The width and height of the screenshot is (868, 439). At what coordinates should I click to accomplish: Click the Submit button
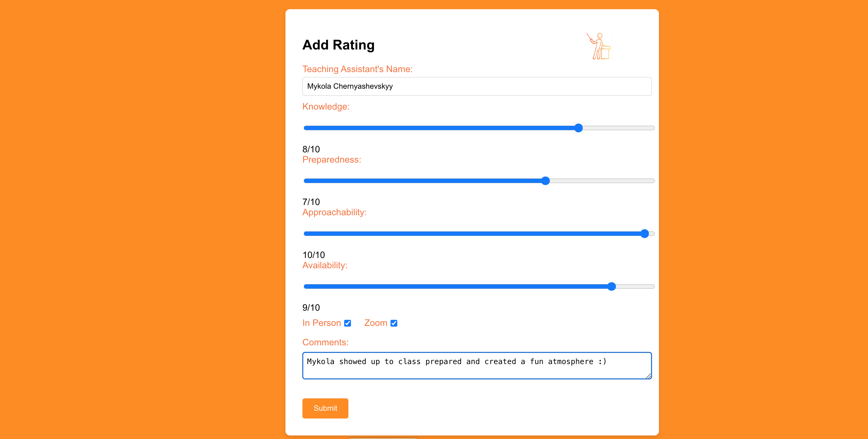tap(325, 408)
